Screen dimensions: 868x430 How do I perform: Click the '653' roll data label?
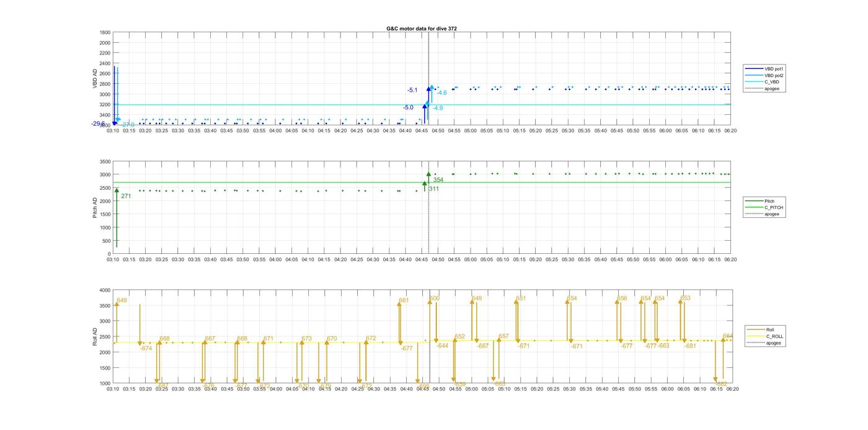685,298
